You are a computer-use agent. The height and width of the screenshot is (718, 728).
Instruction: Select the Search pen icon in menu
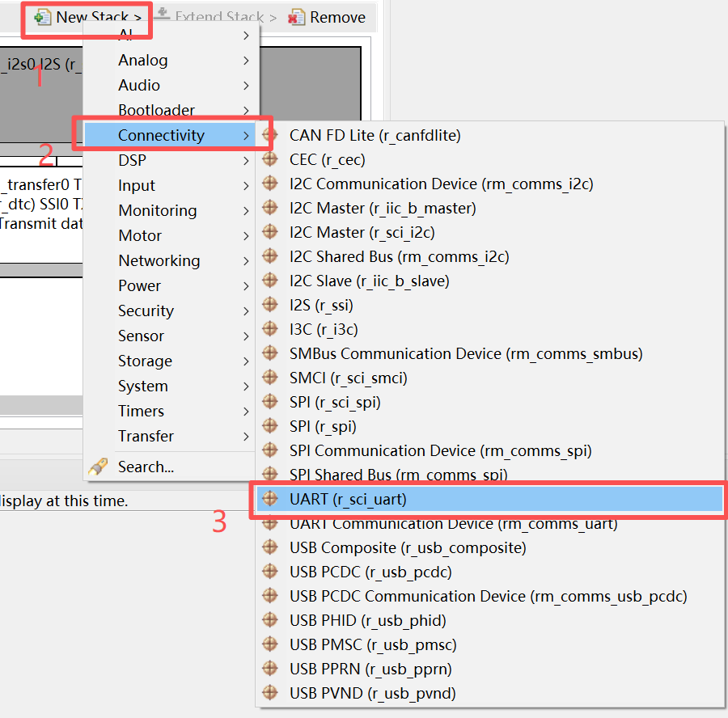(x=99, y=467)
